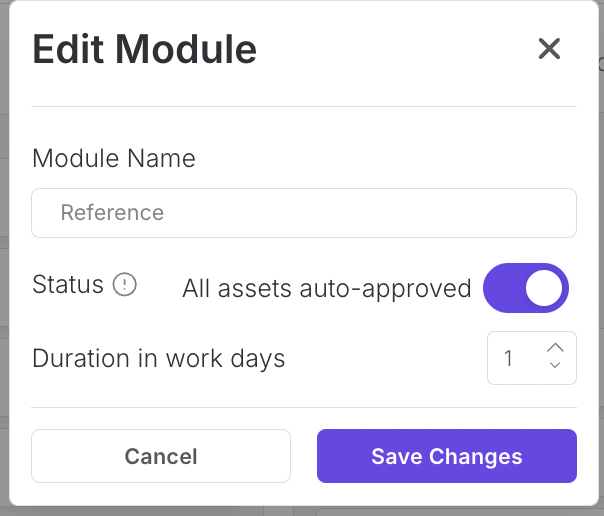Show the Status tooltip via the exclamation icon
This screenshot has height=516, width=604.
coord(124,285)
